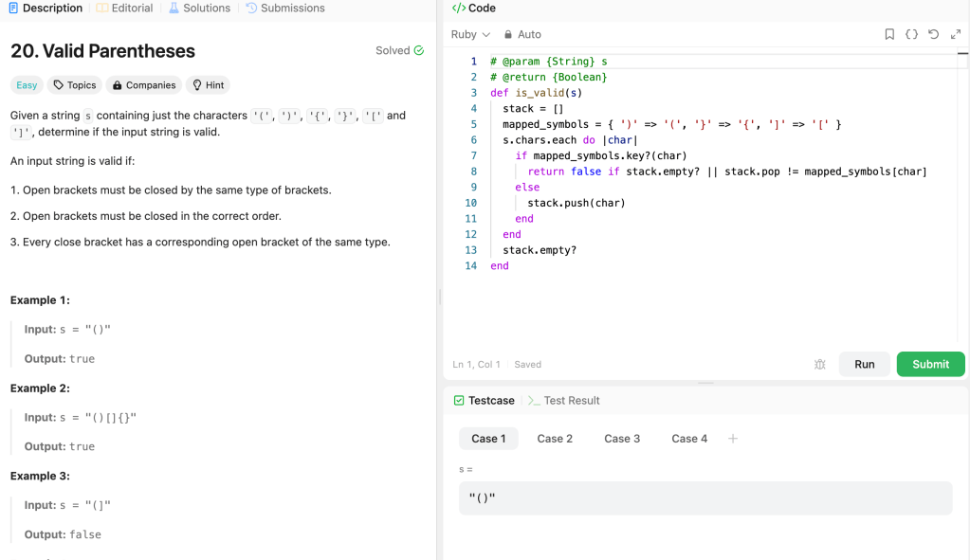Expand the editor to fullscreen

tap(956, 33)
